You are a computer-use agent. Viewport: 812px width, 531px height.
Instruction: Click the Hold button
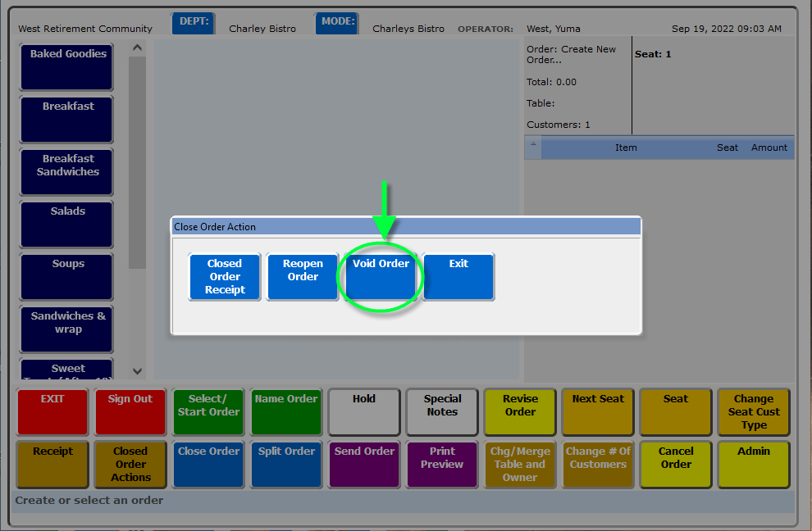tap(364, 411)
